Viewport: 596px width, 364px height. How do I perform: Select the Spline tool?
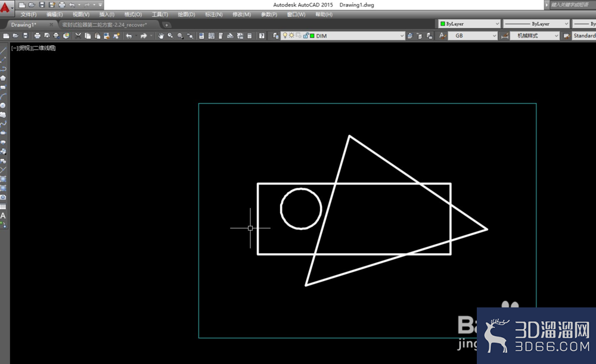pyautogui.click(x=3, y=123)
